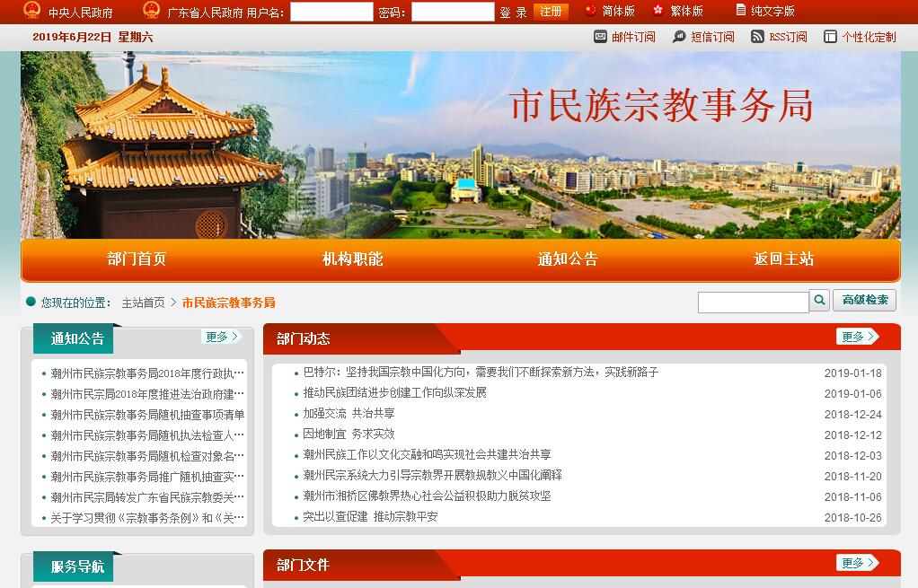Image resolution: width=918 pixels, height=588 pixels.
Task: Click the email subscription envelope icon
Action: click(600, 37)
